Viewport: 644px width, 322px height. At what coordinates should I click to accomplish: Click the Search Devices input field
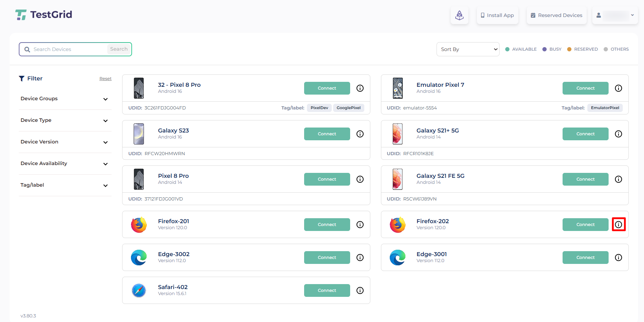click(x=69, y=49)
